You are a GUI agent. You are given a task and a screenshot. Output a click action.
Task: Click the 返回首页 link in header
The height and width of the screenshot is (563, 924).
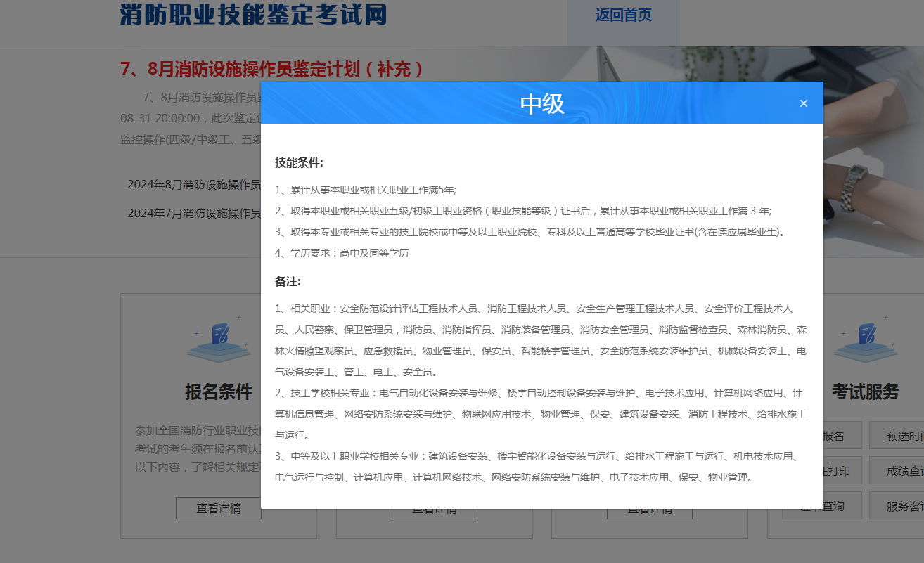623,15
